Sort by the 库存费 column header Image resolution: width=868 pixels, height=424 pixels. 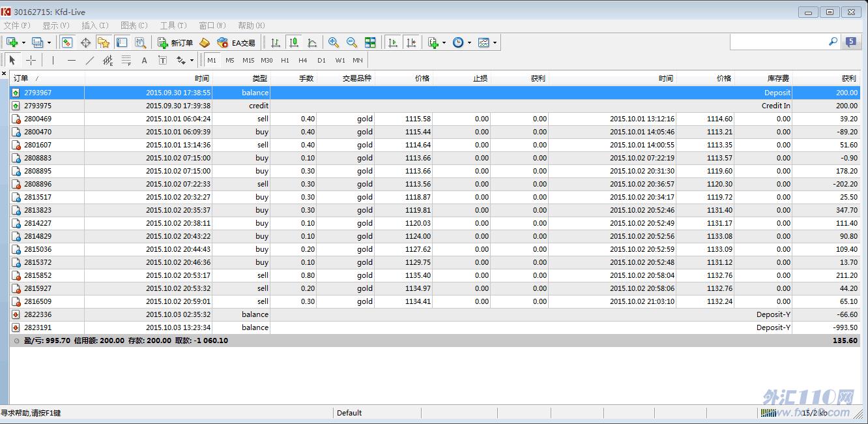click(763, 78)
